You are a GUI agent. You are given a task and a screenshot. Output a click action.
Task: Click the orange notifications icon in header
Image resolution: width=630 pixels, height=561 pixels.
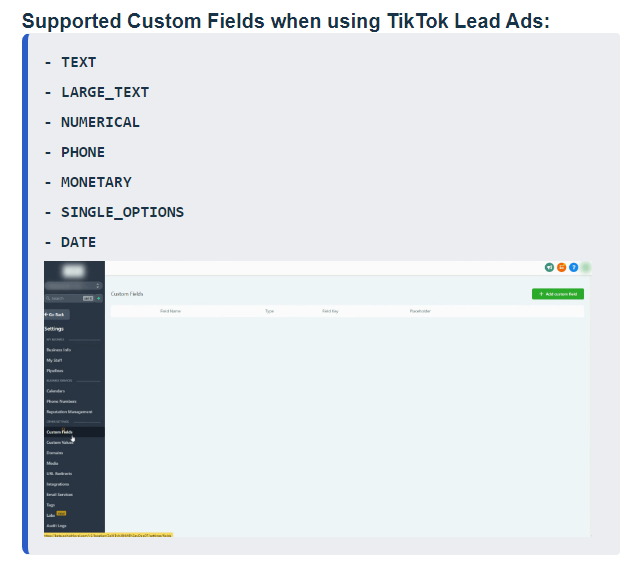(x=561, y=267)
